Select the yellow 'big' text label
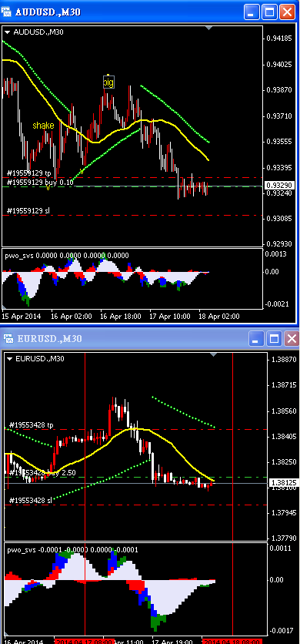This screenshot has height=644, width=300. (x=108, y=82)
